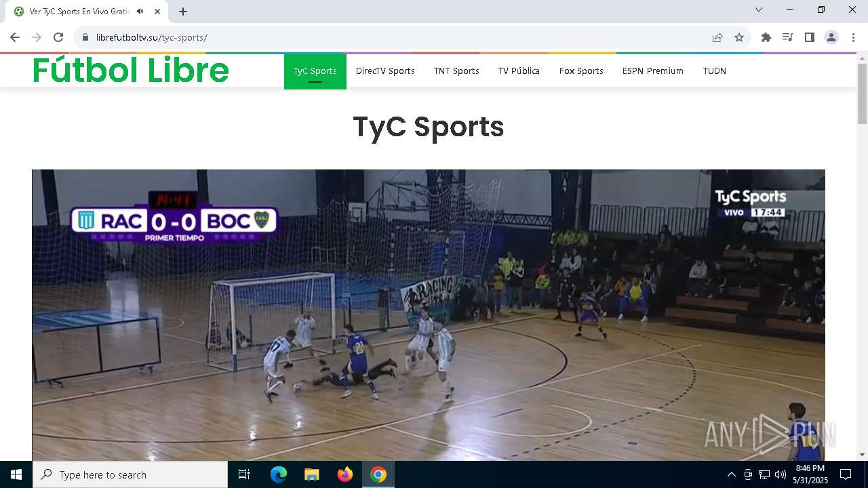Open the extensions puzzle icon

pyautogui.click(x=766, y=37)
